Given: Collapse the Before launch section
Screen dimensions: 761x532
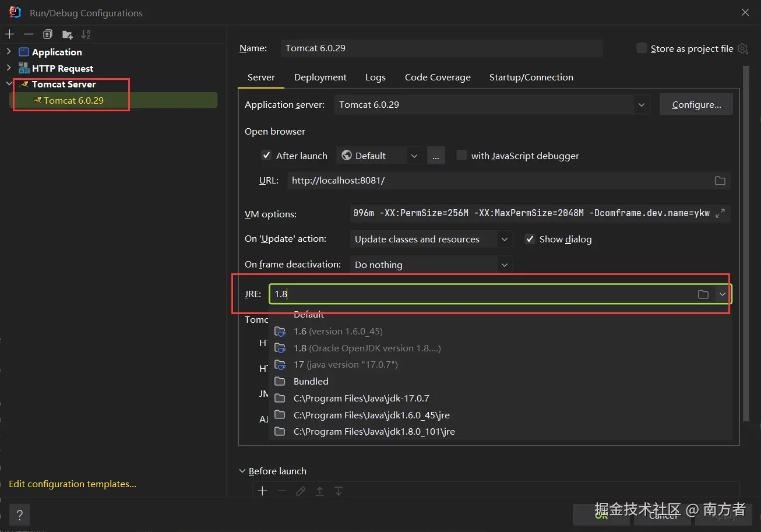Looking at the screenshot, I should (x=242, y=471).
